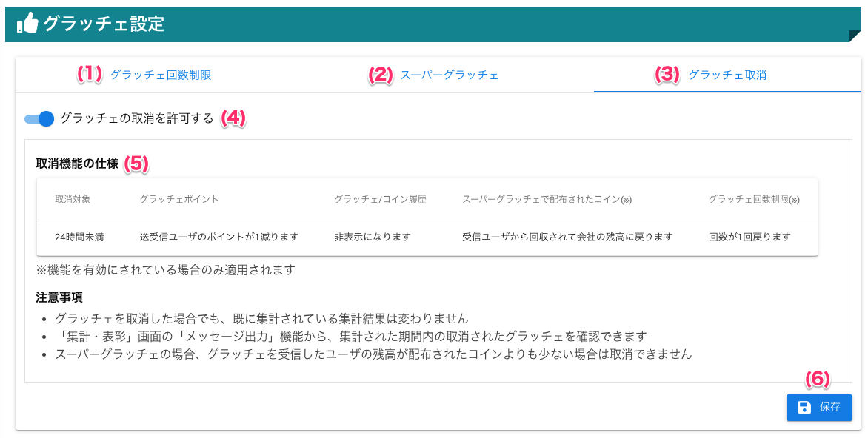Viewport: 868px width, 438px height.
Task: Click the 非表示になります cell
Action: 372,237
